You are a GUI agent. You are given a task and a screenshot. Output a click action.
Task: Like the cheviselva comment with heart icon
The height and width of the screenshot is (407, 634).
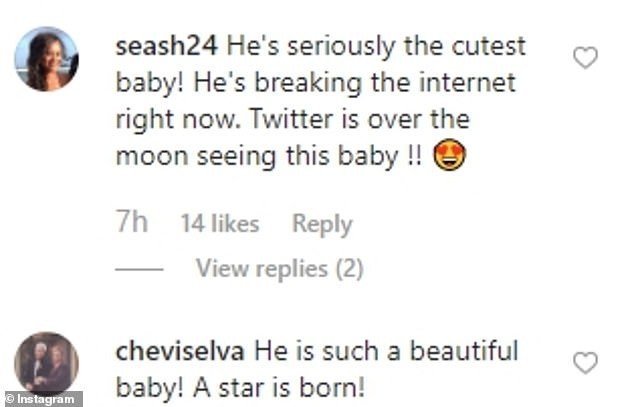click(585, 363)
